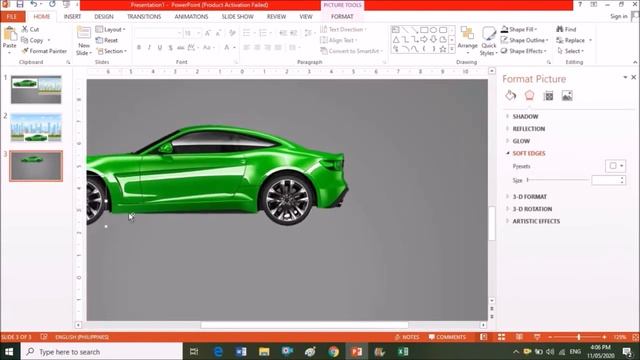Switch to TRANSITIONS tab
The image size is (640, 360).
pos(144,16)
